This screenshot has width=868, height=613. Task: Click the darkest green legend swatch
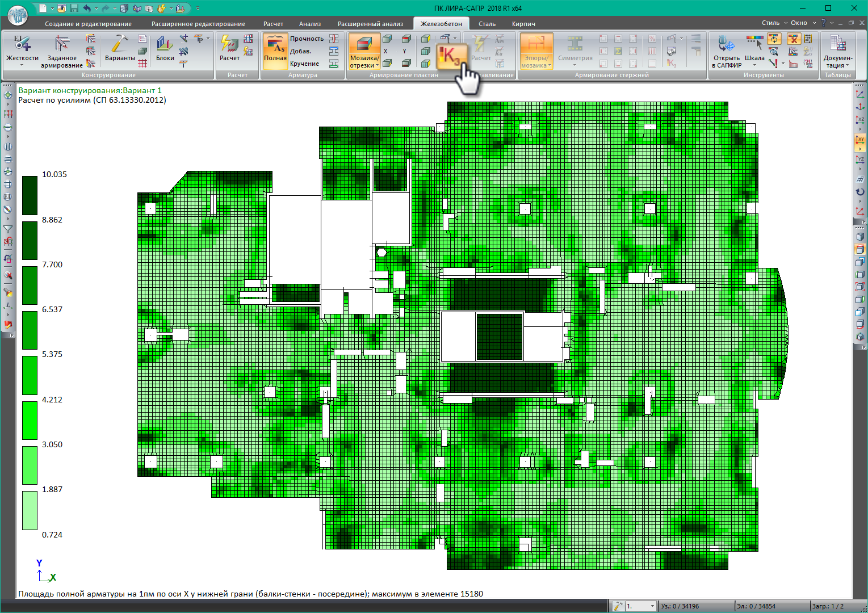(x=30, y=195)
